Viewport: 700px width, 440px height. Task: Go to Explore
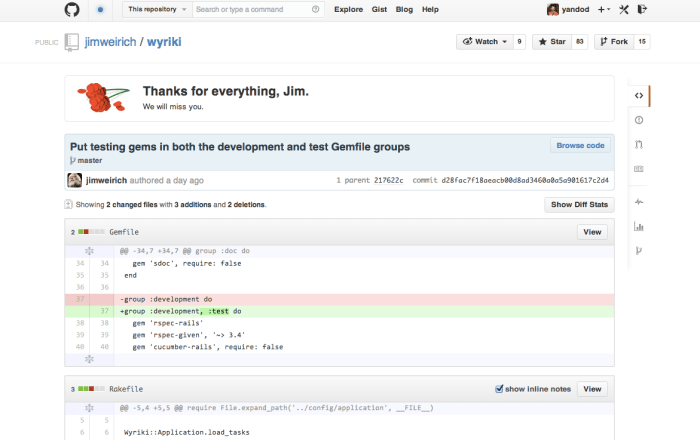point(349,9)
